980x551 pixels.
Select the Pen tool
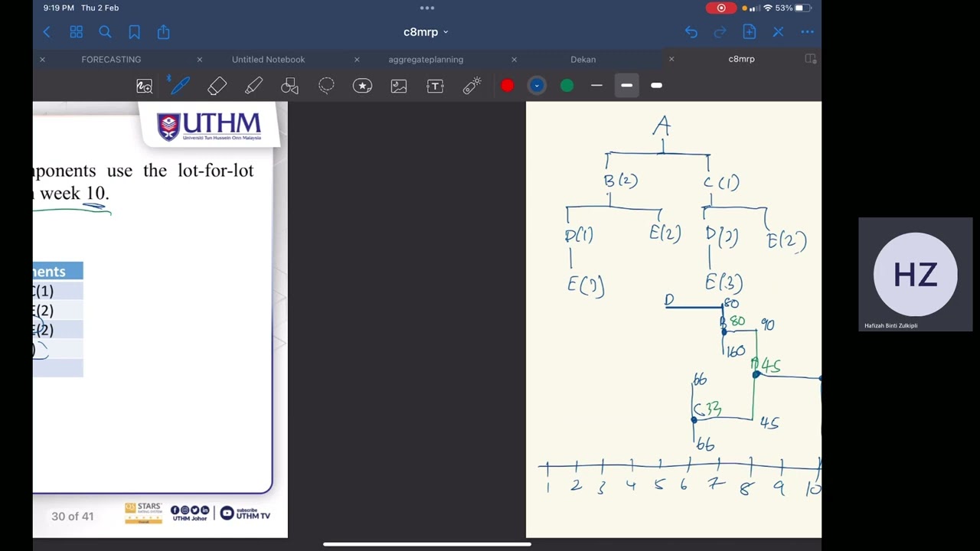pos(181,86)
